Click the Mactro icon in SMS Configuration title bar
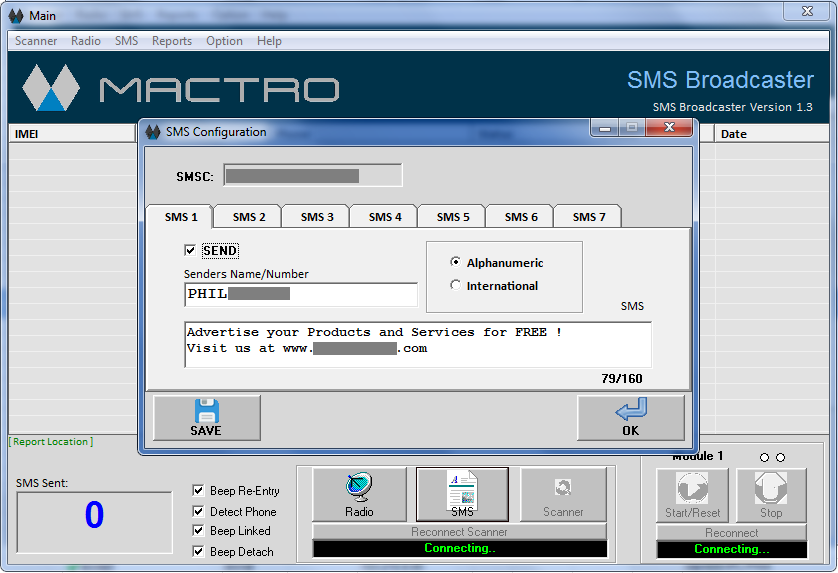The width and height of the screenshot is (838, 573). [153, 132]
